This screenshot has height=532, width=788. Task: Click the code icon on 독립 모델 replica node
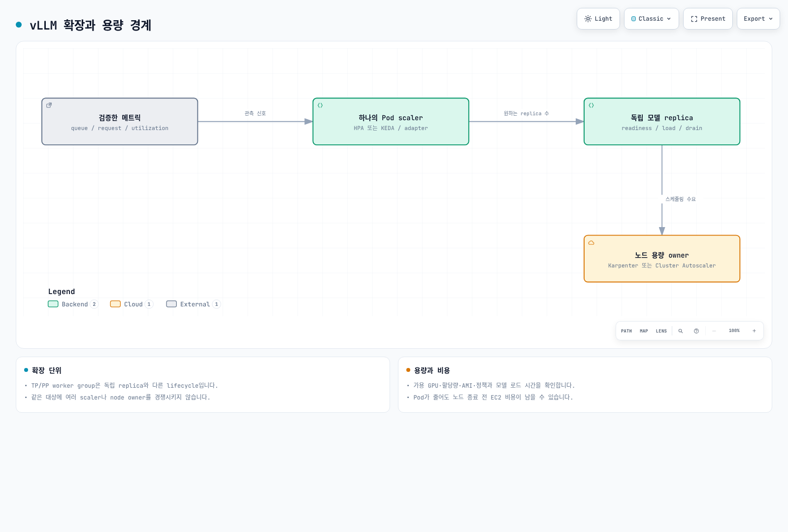pyautogui.click(x=591, y=105)
